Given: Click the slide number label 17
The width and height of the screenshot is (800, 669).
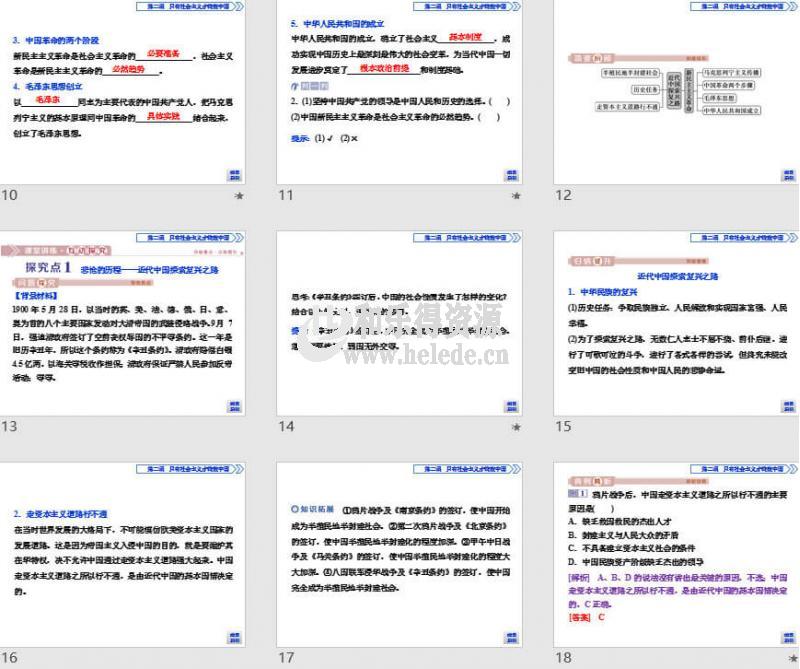Looking at the screenshot, I should [x=286, y=657].
